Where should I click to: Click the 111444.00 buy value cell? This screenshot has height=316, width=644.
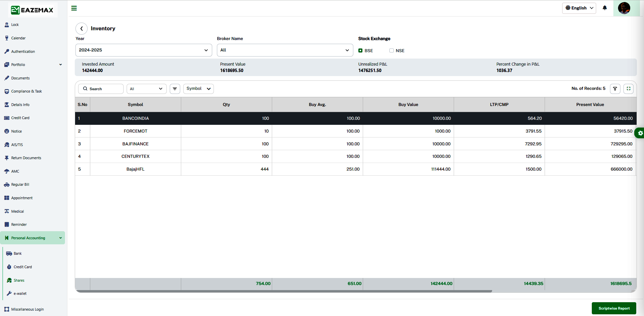[x=408, y=169]
